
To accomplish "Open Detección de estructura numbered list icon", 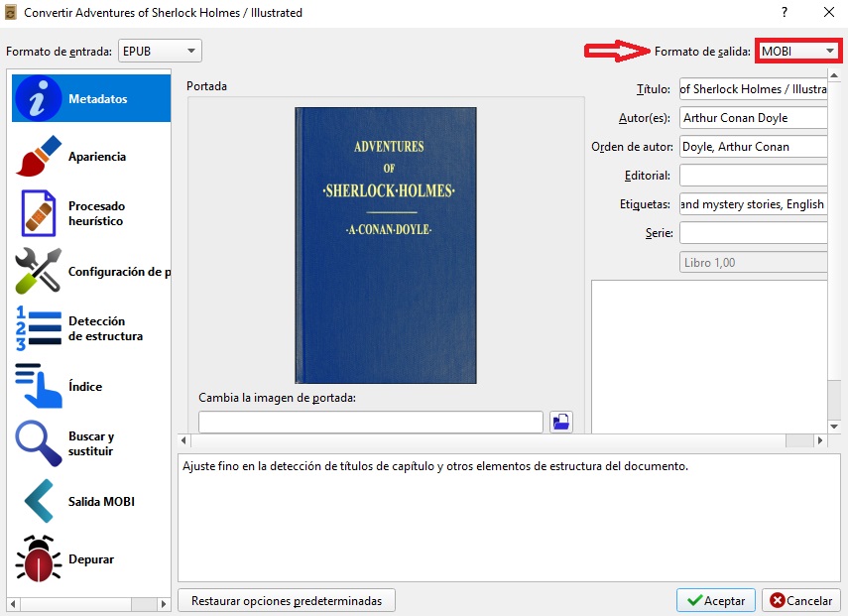I will [x=39, y=328].
